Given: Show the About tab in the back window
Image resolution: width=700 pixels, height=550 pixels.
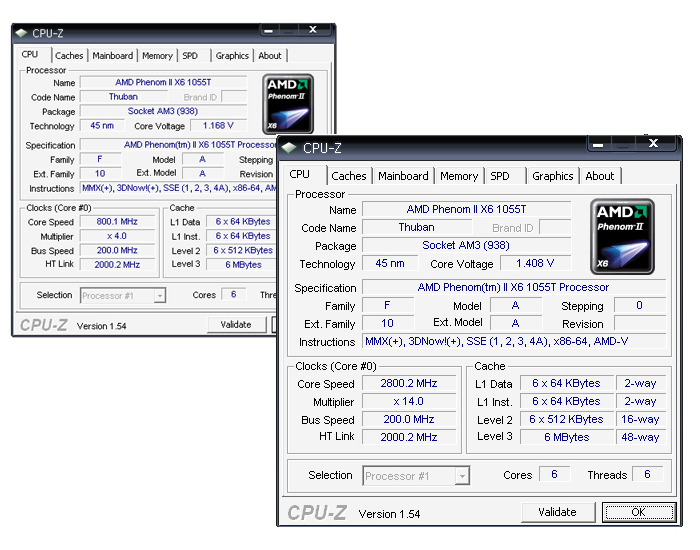Looking at the screenshot, I should [x=270, y=56].
